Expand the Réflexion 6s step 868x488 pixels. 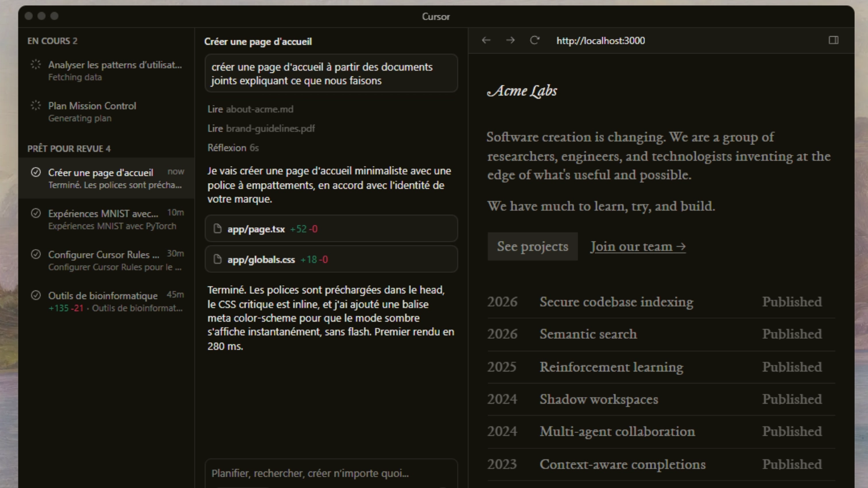coord(233,148)
